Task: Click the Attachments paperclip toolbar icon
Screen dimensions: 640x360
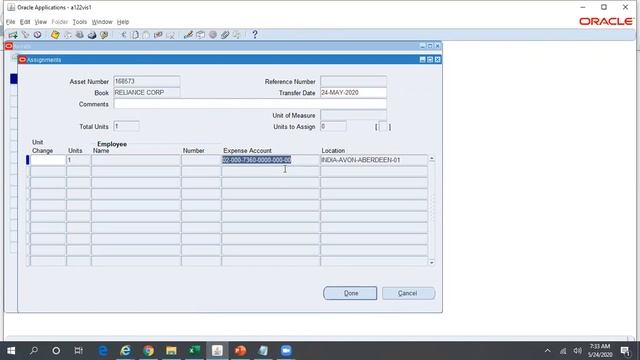Action: [225, 35]
